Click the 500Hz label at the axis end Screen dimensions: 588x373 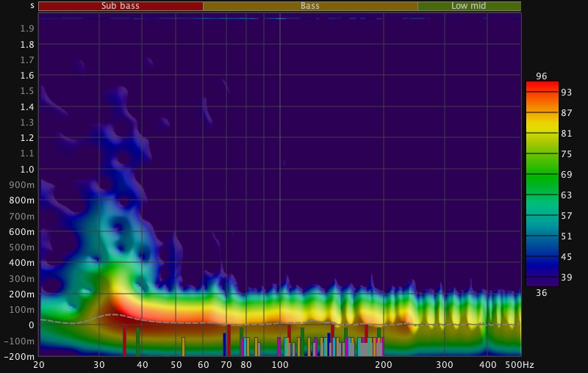(520, 364)
